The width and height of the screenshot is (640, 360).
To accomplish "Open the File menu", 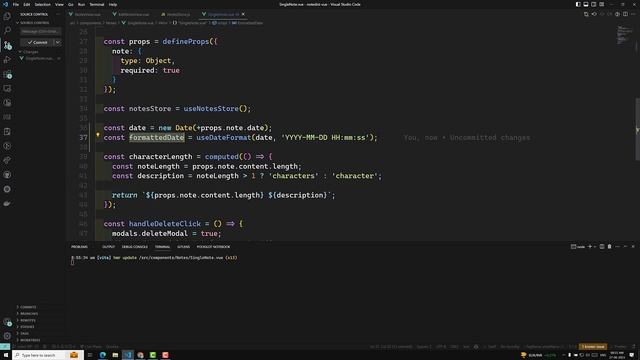I will pyautogui.click(x=16, y=4).
